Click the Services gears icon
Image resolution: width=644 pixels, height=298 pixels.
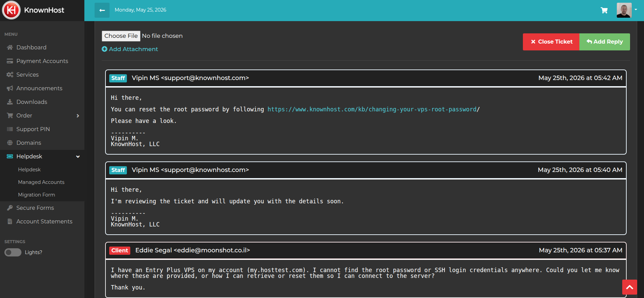point(10,75)
